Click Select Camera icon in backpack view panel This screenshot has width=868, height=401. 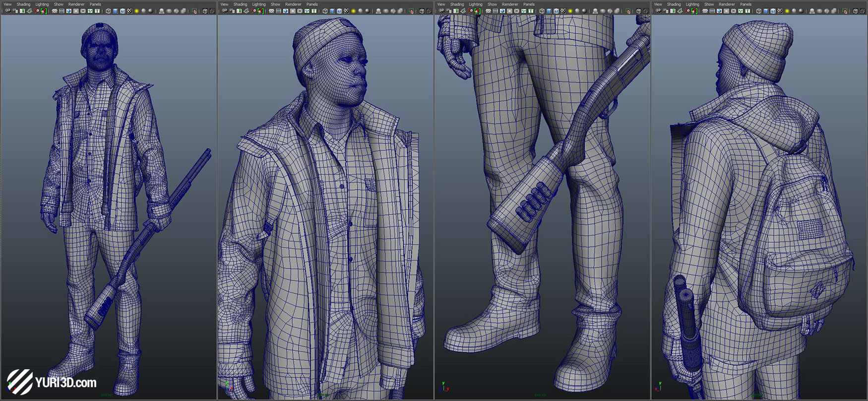(659, 11)
